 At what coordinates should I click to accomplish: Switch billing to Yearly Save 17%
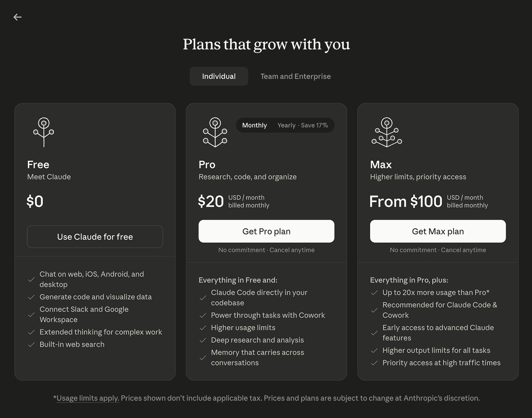[x=303, y=125]
